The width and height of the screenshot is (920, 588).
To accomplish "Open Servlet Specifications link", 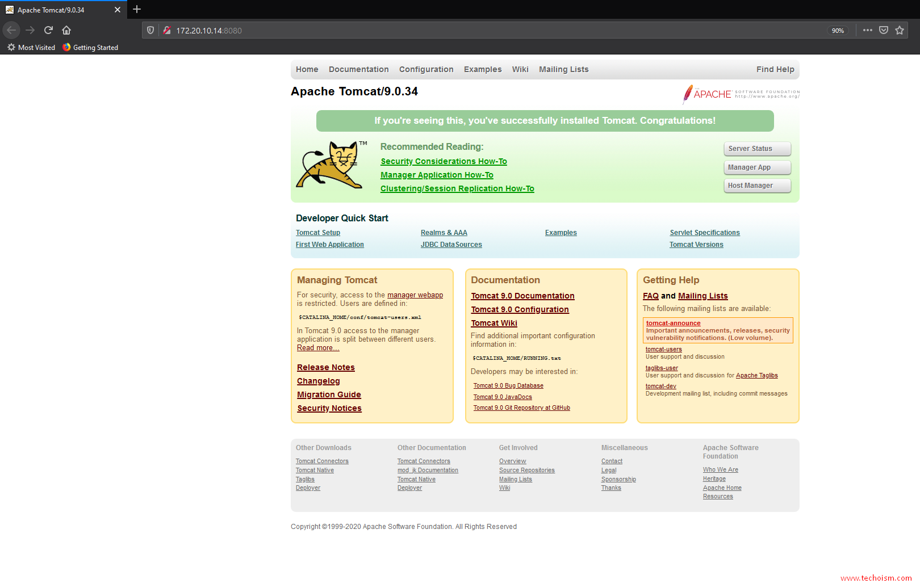I will coord(705,233).
